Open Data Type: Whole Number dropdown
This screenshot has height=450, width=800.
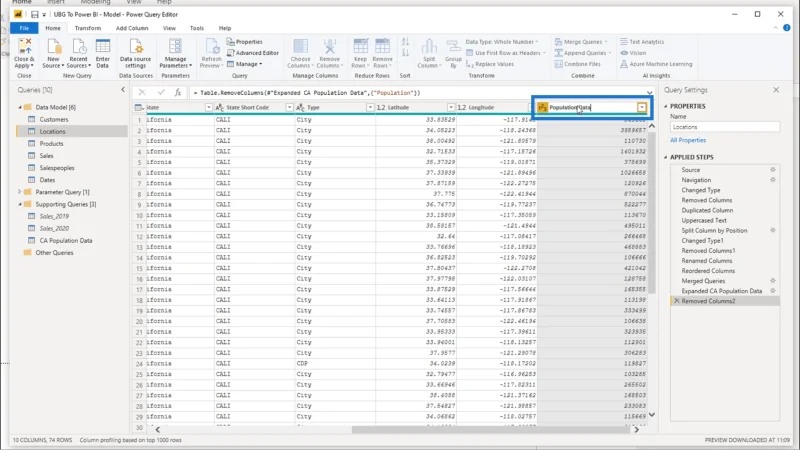[x=502, y=42]
